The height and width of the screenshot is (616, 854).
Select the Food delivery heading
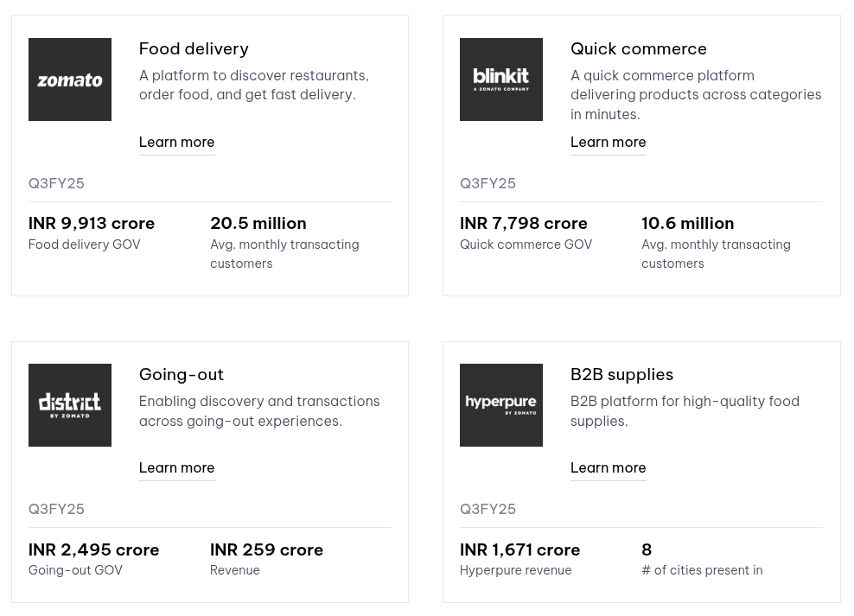click(x=194, y=49)
